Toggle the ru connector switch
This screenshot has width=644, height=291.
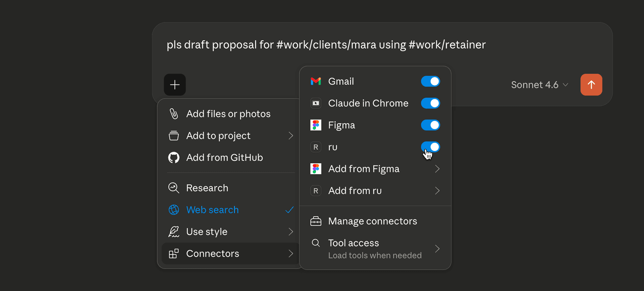[430, 147]
